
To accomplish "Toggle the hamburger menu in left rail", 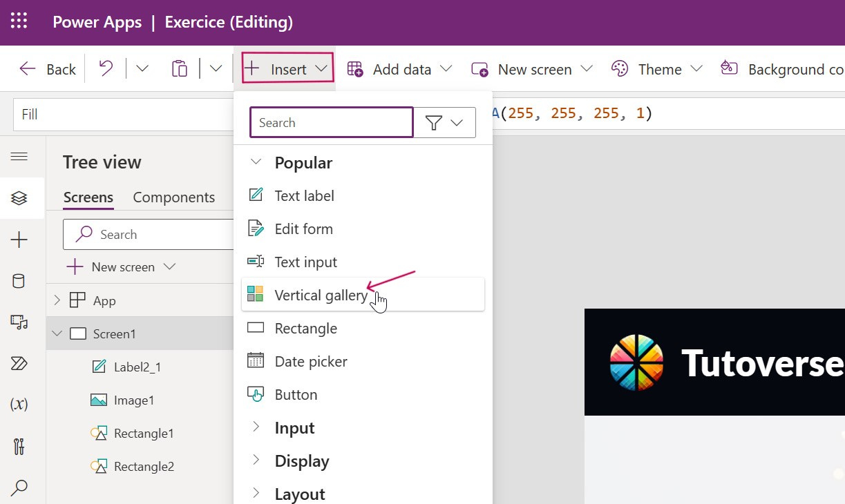I will click(x=19, y=157).
